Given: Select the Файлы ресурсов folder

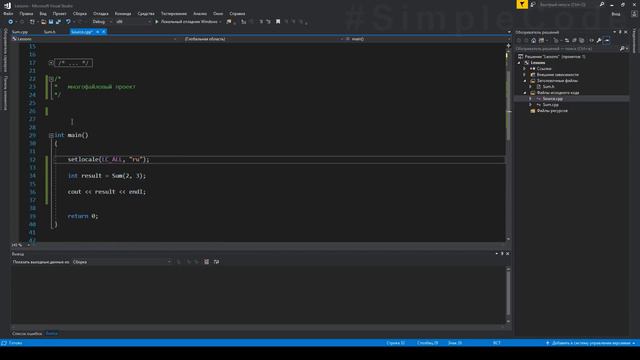Looking at the screenshot, I should click(551, 111).
